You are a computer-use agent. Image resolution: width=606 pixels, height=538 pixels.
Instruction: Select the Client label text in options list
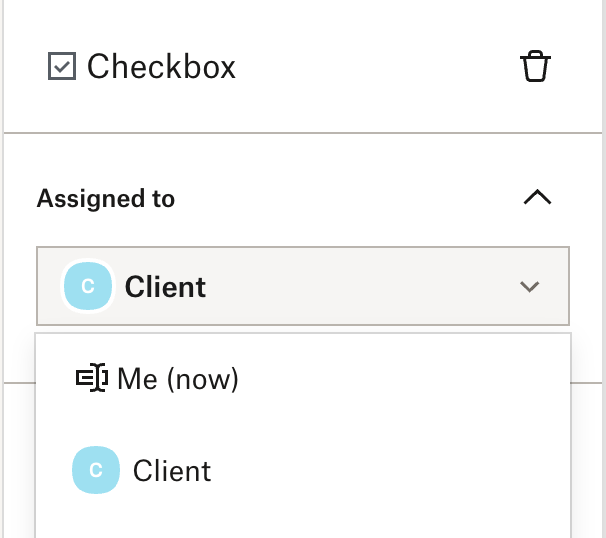(x=172, y=471)
